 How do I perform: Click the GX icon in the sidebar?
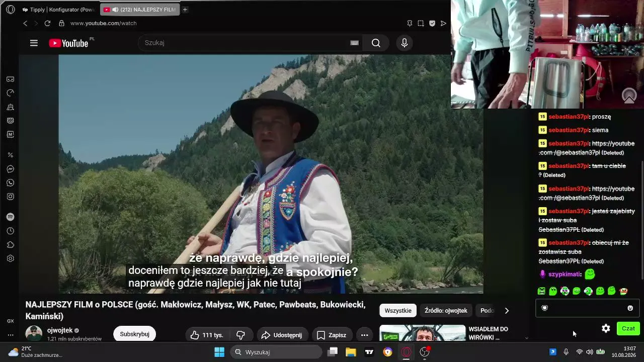coord(10,321)
